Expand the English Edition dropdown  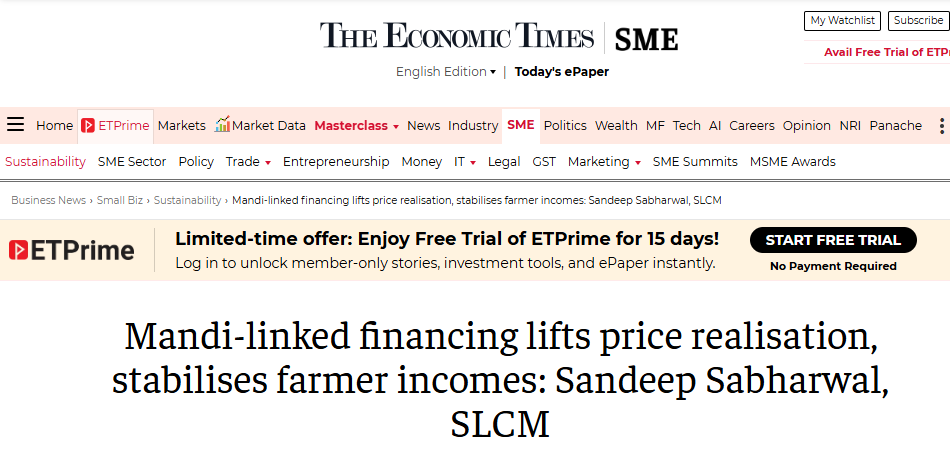click(x=446, y=72)
